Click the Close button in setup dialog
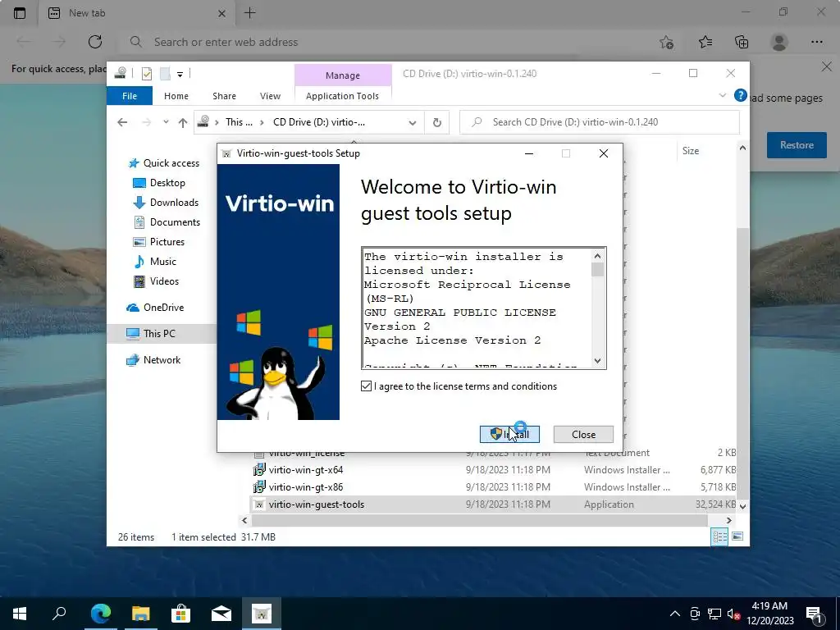840x630 pixels. coord(583,435)
